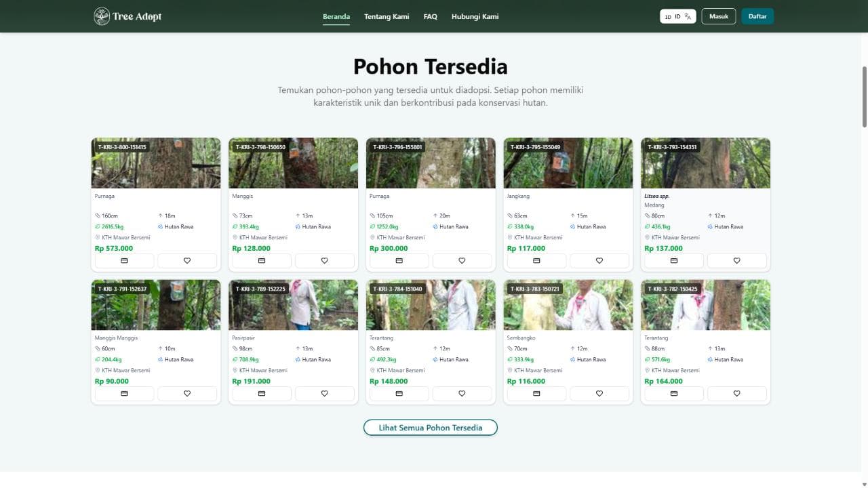Click the tree name Jangkang

(518, 196)
